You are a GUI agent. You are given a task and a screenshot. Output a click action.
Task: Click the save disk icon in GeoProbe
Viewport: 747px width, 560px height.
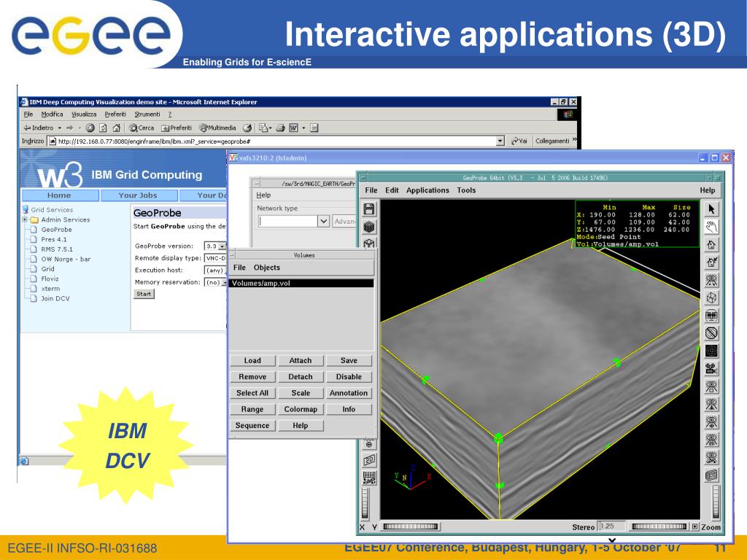369,209
